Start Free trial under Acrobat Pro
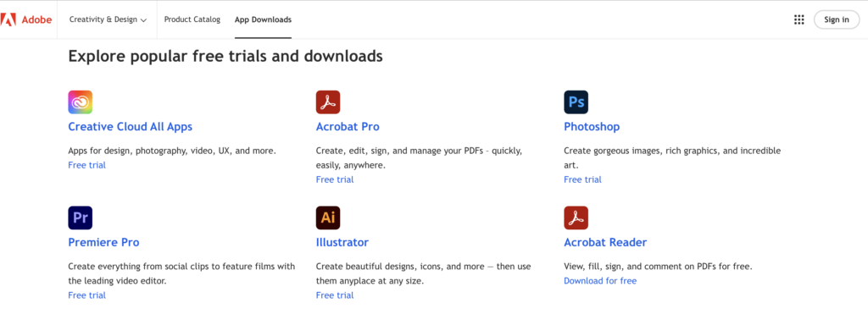Screen dimensions: 868x314 pos(335,179)
